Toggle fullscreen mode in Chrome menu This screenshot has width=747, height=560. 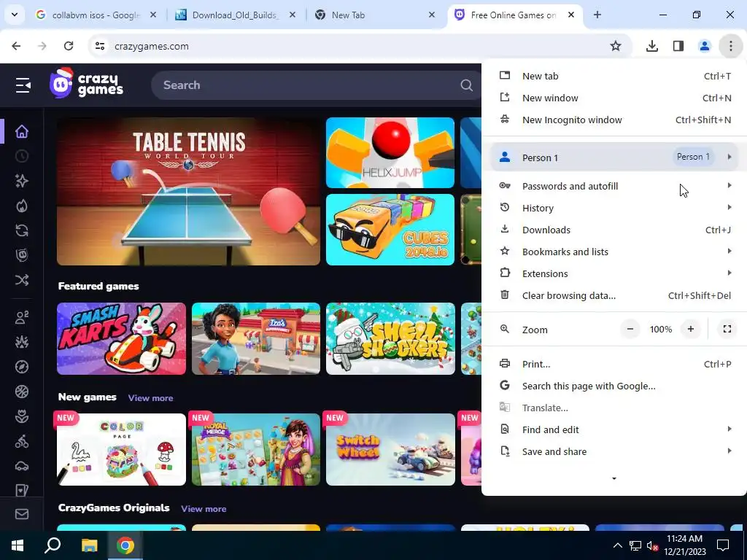[x=727, y=329]
